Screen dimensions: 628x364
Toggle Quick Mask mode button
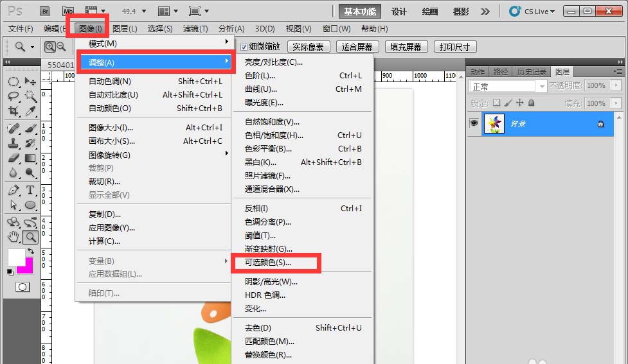click(22, 287)
